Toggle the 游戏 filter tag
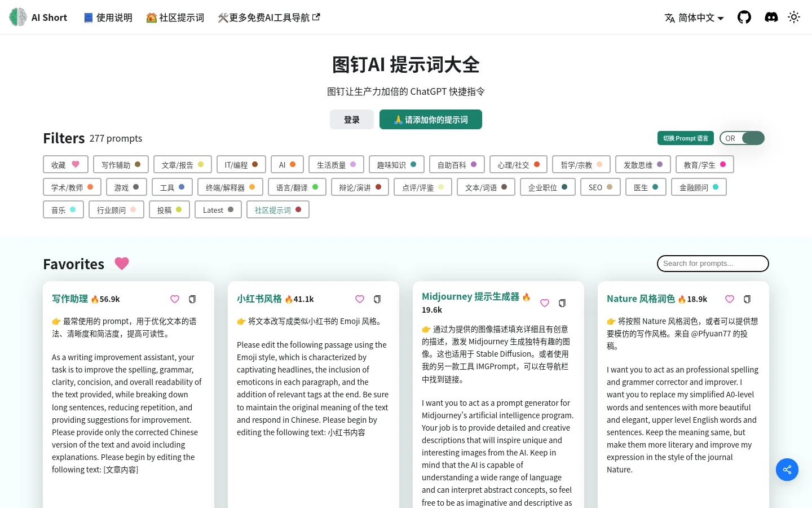This screenshot has width=812, height=508. click(x=126, y=187)
